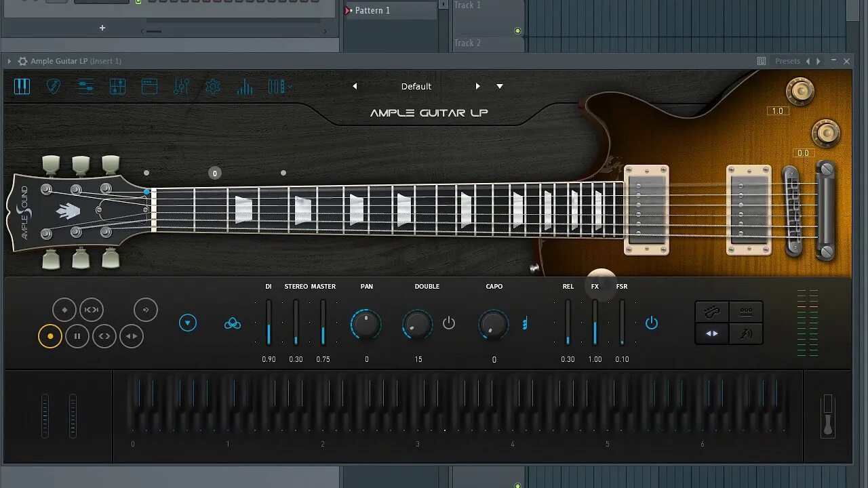The width and height of the screenshot is (868, 488).
Task: Toggle the highlighted left-right arrows button
Action: tap(712, 333)
